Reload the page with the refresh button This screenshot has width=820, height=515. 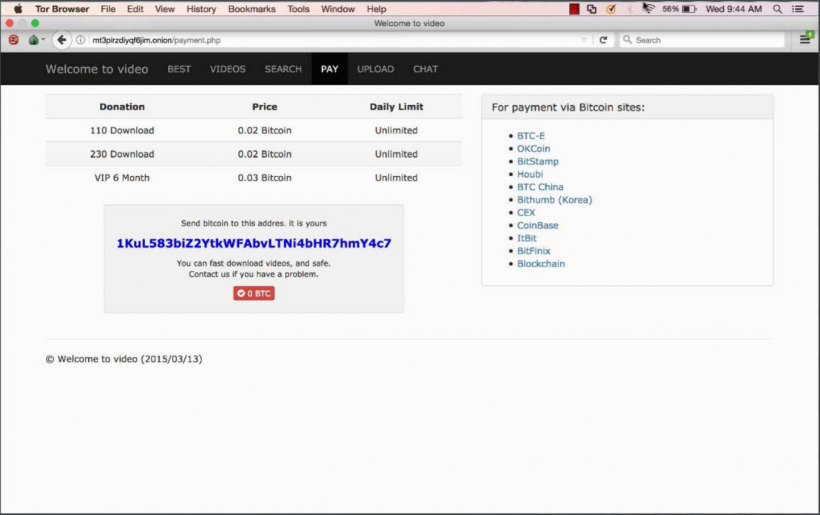(x=603, y=40)
